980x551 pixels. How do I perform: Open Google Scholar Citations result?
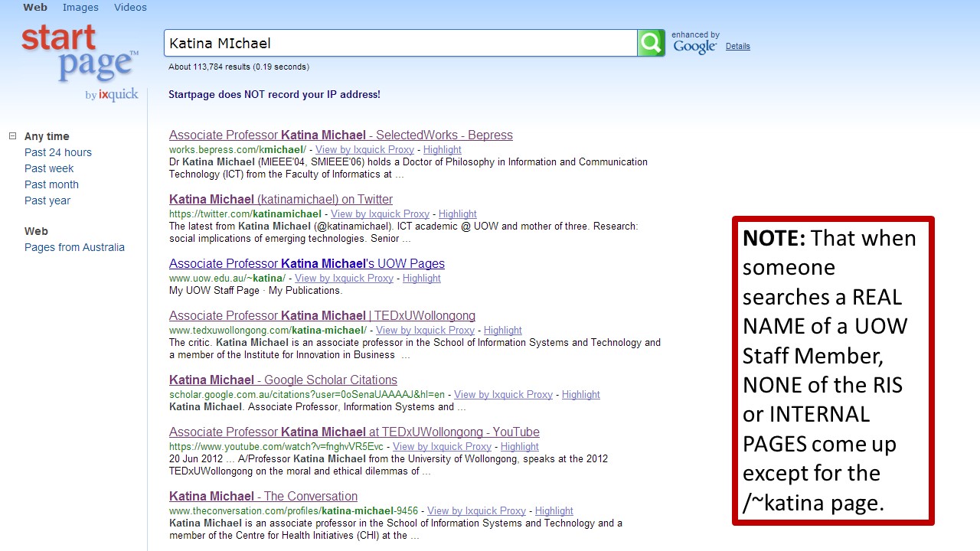[x=283, y=380]
